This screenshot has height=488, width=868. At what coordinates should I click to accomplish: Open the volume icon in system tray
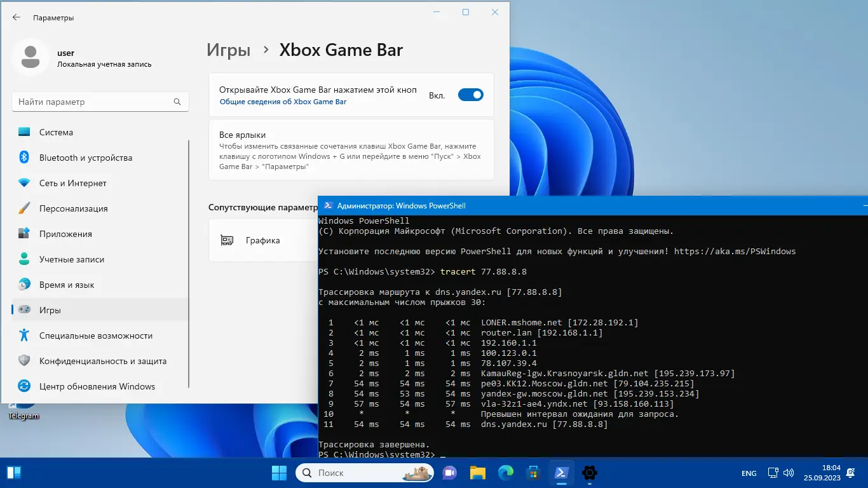point(789,473)
